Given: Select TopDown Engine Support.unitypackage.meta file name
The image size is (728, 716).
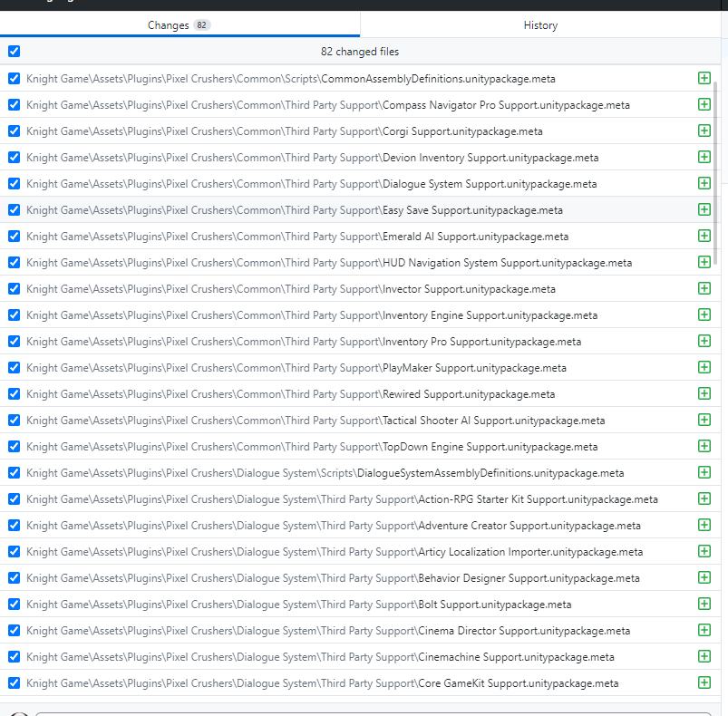Looking at the screenshot, I should [490, 447].
